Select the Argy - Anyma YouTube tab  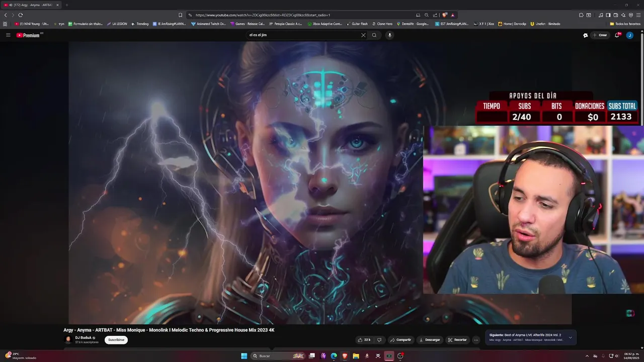tap(31, 5)
